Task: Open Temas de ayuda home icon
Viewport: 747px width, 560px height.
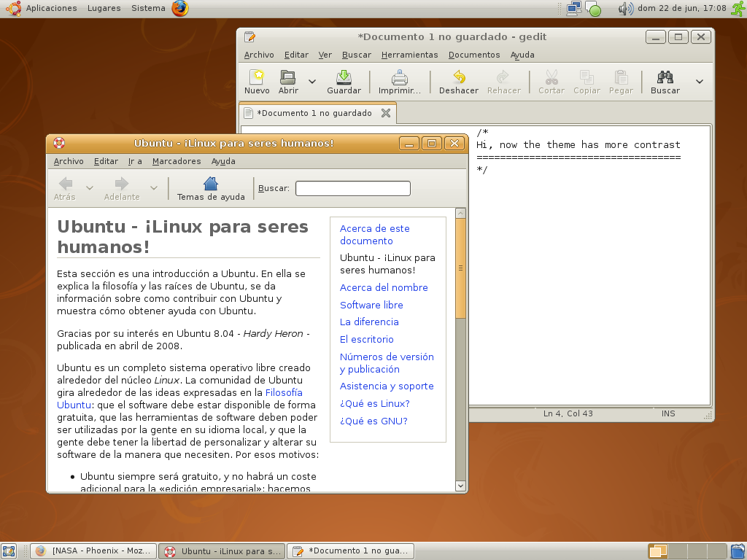Action: pyautogui.click(x=211, y=184)
